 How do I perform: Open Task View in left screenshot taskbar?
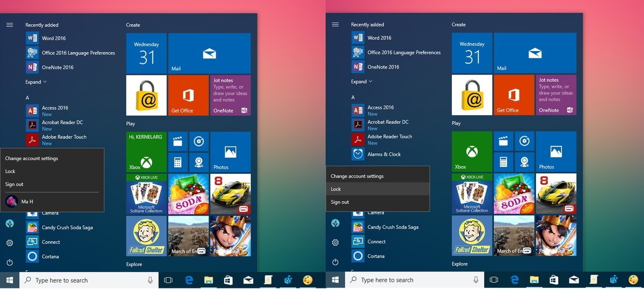(168, 280)
